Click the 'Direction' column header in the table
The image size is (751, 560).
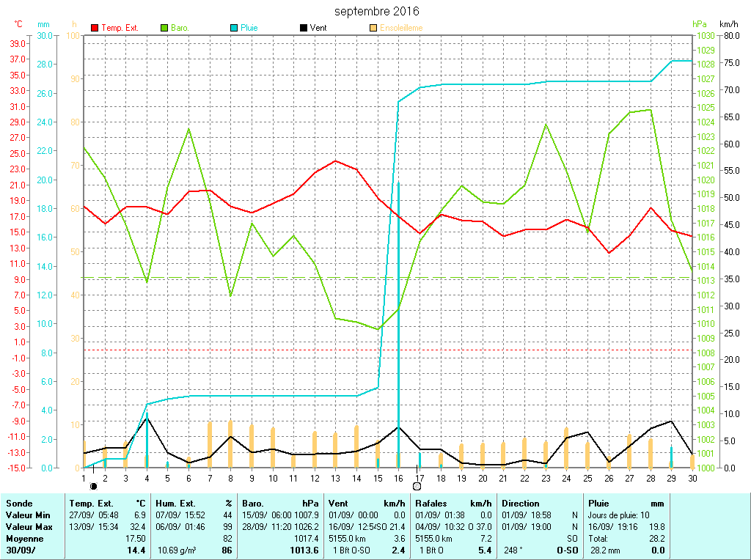coord(521,504)
